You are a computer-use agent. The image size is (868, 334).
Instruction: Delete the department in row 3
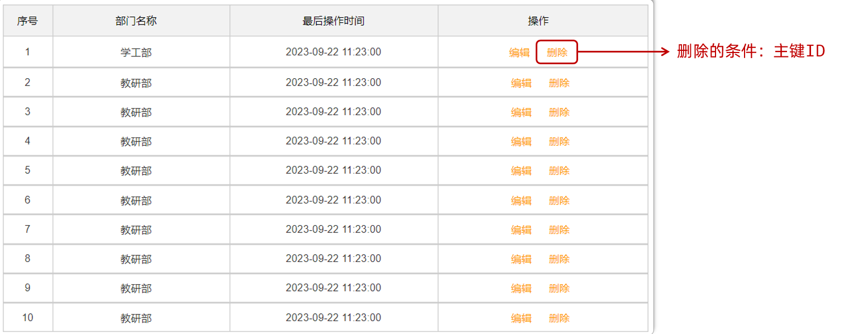pos(559,112)
